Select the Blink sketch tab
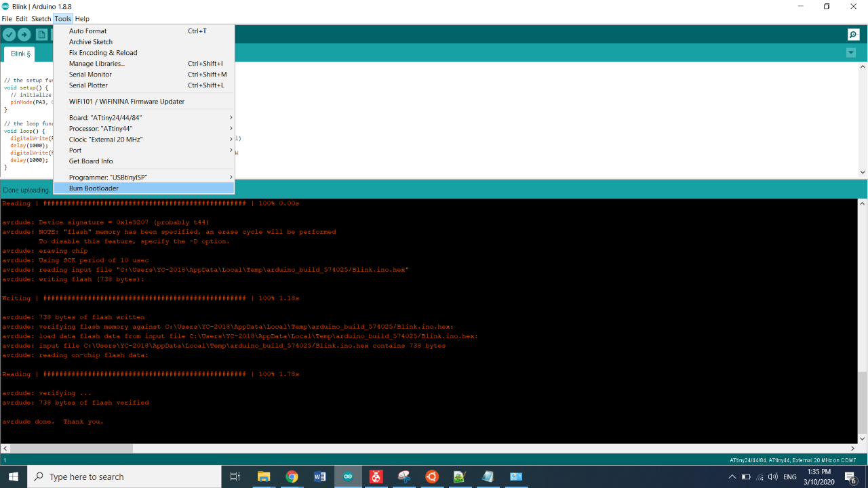 click(20, 54)
